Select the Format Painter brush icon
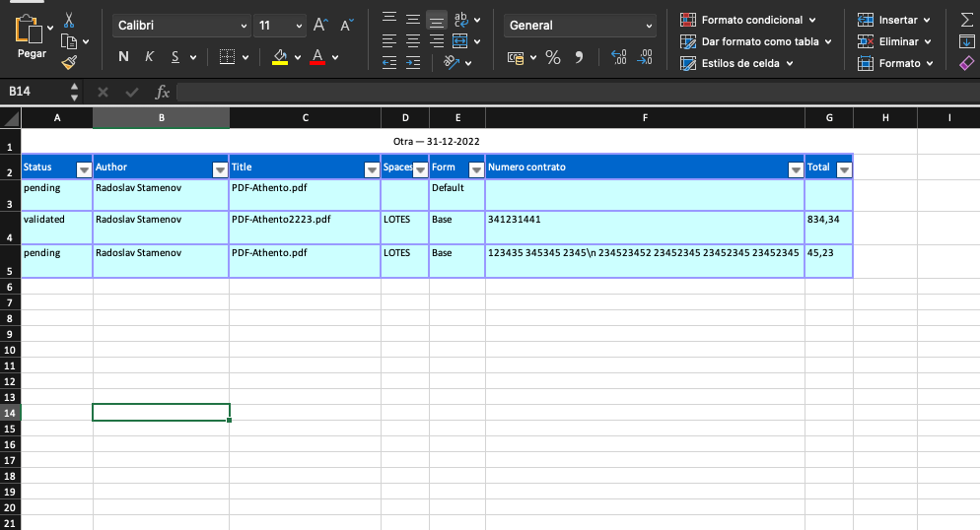 (69, 62)
